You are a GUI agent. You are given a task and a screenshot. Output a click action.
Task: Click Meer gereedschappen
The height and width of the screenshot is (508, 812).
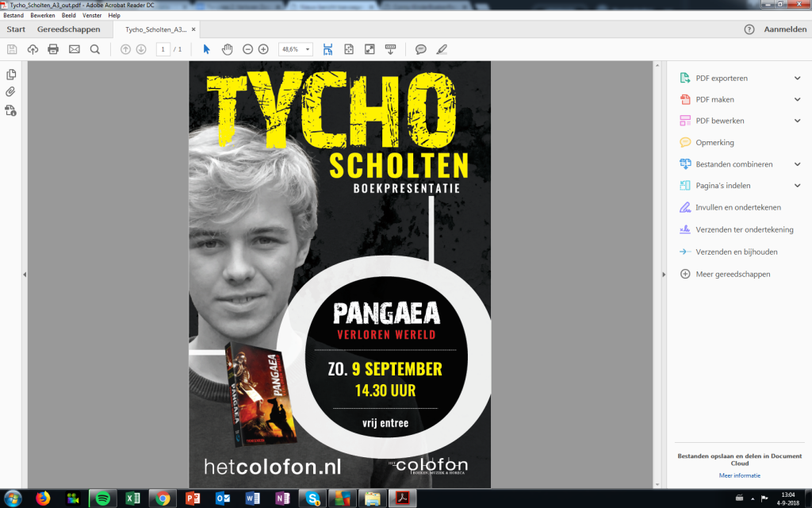(733, 274)
